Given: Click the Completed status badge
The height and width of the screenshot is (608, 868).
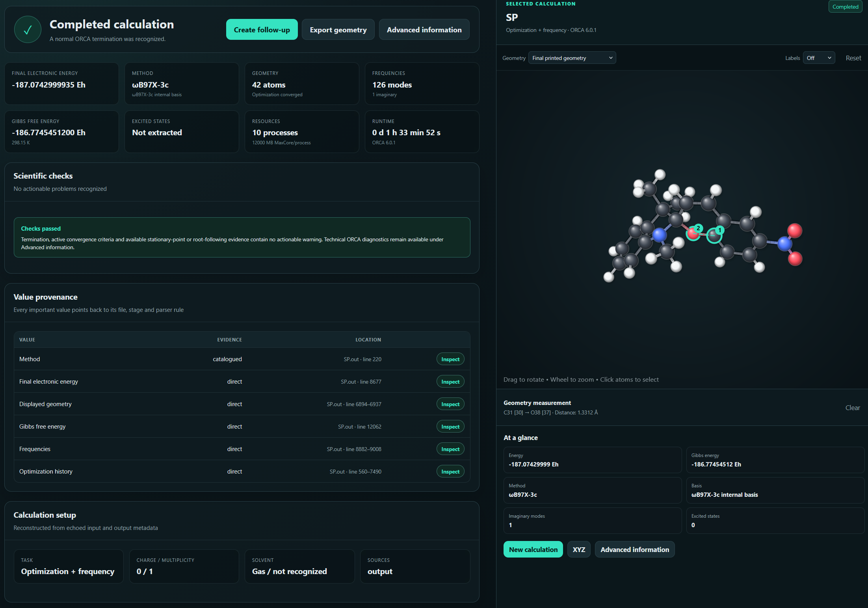Looking at the screenshot, I should point(845,7).
